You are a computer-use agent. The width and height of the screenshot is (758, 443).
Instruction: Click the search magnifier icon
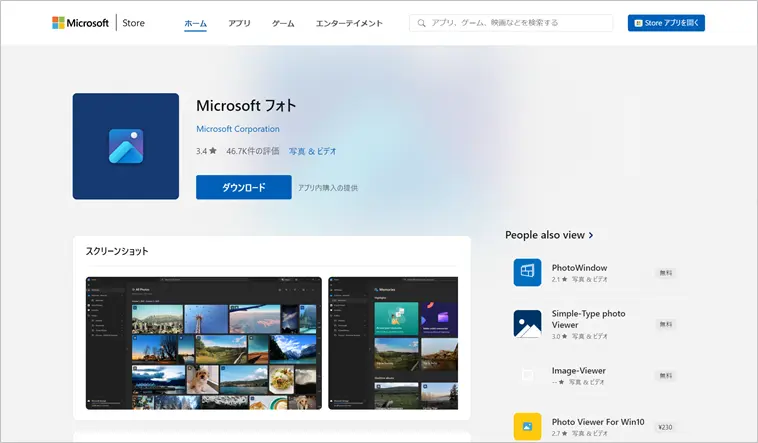coord(422,23)
